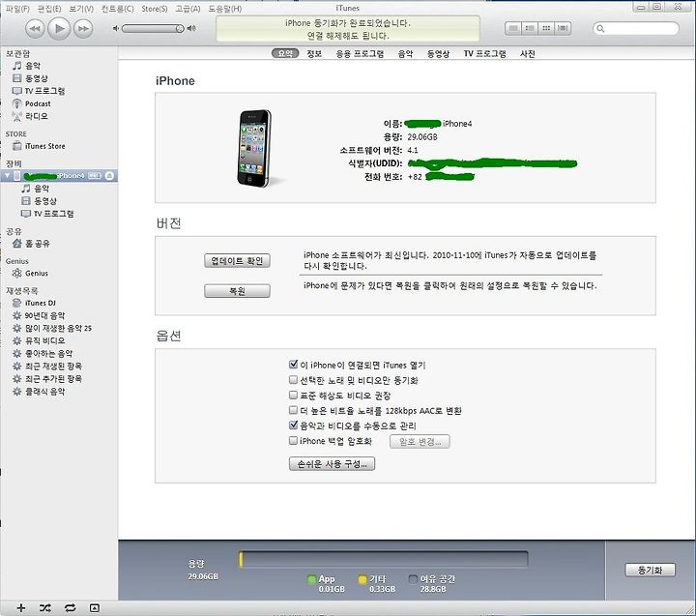Open the 편집(E) menu
Viewport: 696px width, 616px height.
49,9
